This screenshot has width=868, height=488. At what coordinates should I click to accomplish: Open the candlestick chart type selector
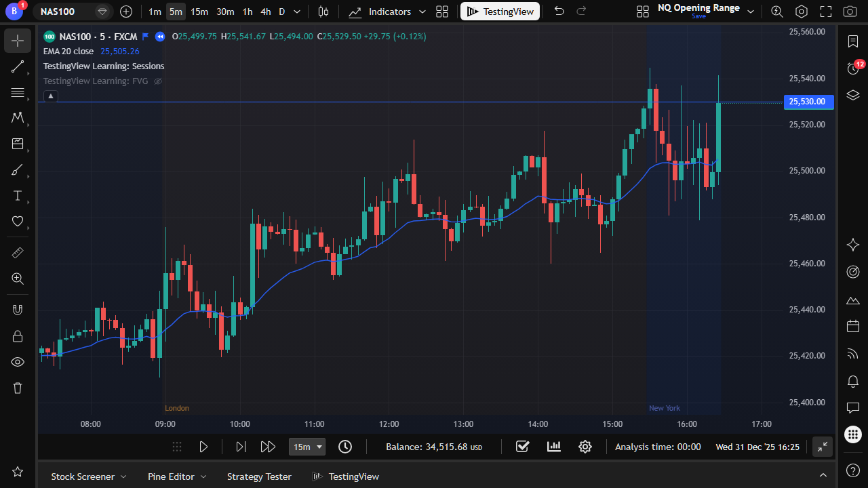pos(323,12)
